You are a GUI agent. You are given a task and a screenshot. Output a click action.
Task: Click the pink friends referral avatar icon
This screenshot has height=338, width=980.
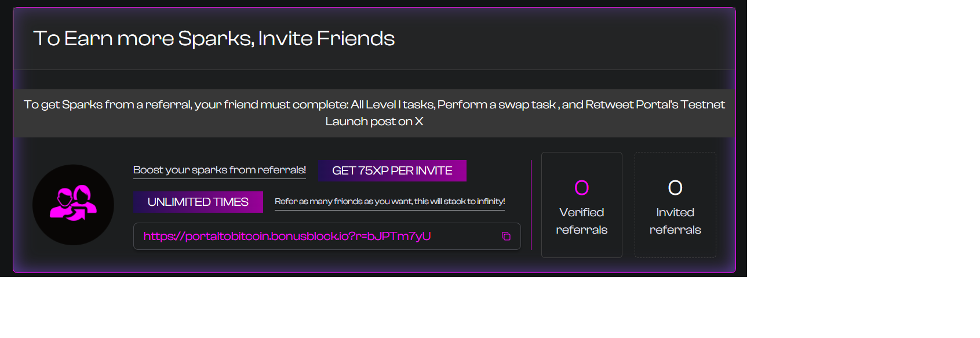(x=73, y=205)
